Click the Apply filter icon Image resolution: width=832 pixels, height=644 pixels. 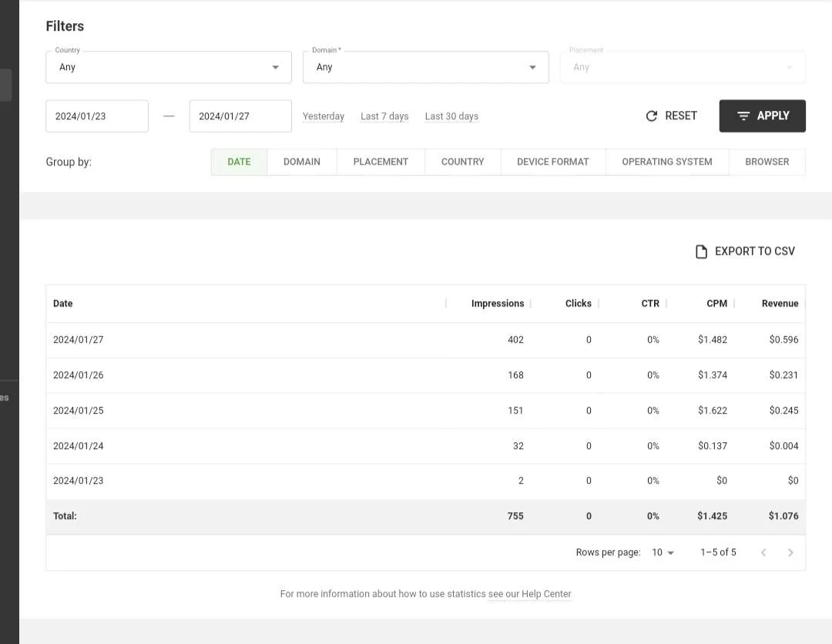[743, 116]
